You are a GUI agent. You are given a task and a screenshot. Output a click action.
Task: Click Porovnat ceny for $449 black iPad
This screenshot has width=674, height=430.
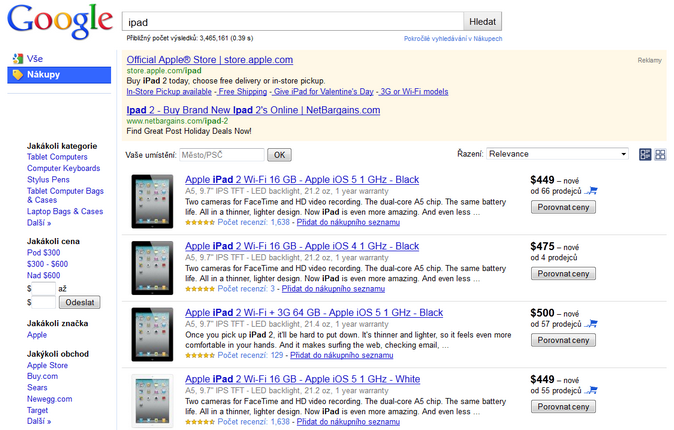pyautogui.click(x=563, y=207)
